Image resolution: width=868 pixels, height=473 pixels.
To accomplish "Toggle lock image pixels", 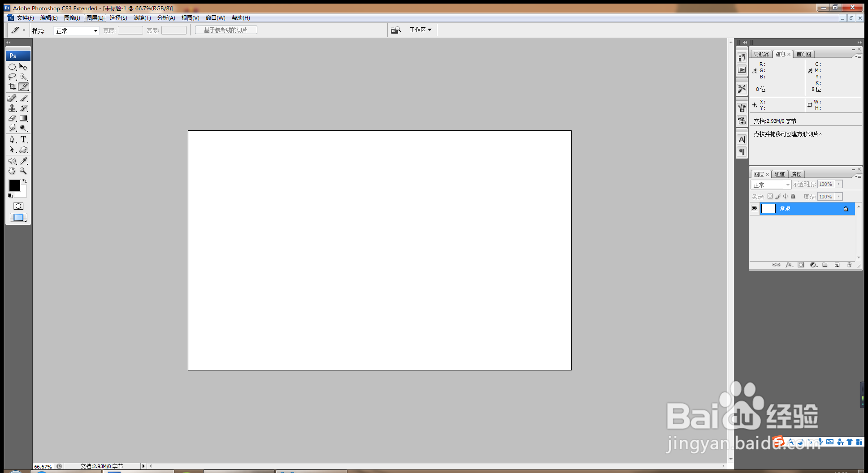I will 778,196.
